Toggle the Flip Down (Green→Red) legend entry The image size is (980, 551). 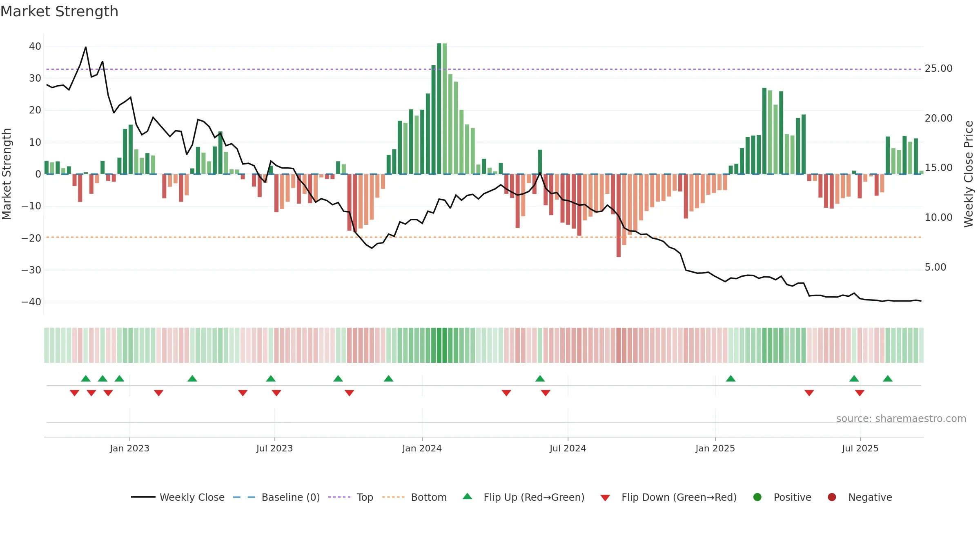(x=668, y=497)
